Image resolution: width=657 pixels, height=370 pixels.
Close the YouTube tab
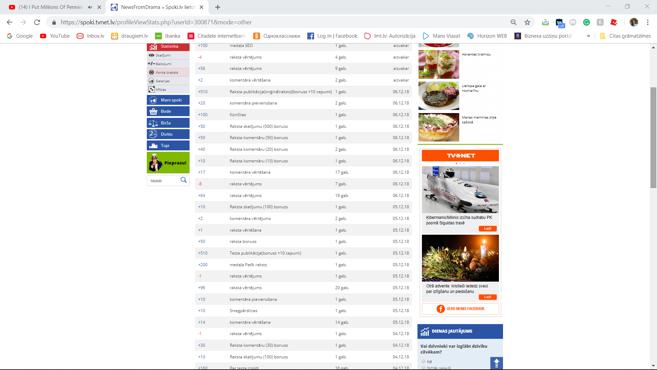point(99,7)
